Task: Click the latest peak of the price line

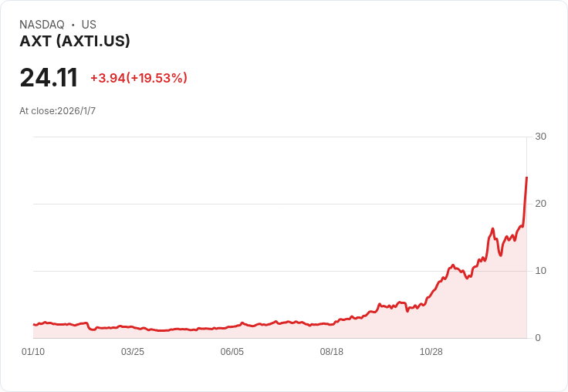Action: (526, 177)
